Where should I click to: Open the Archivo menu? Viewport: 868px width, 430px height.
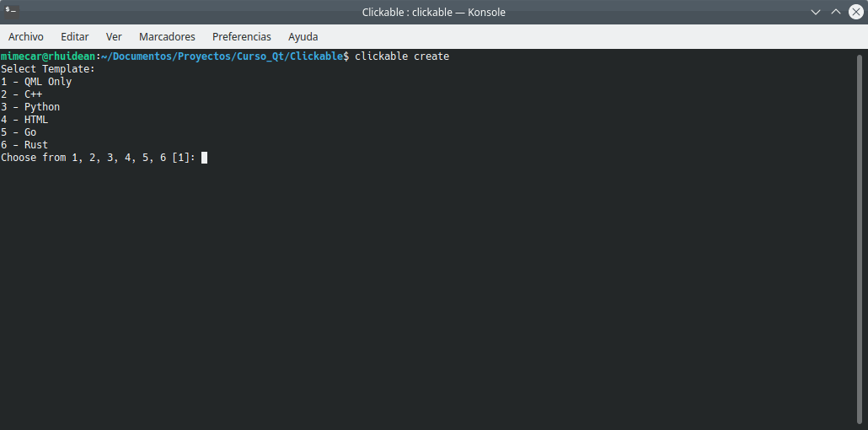pos(26,36)
